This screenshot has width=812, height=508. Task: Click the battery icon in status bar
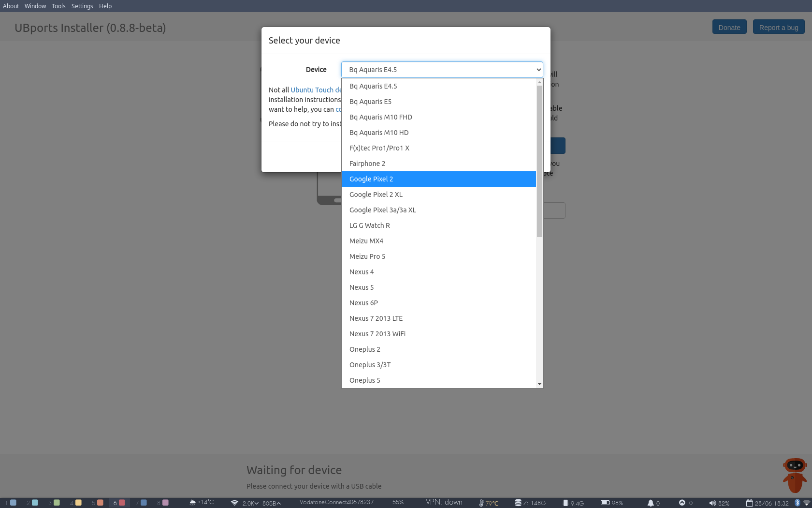coord(605,503)
